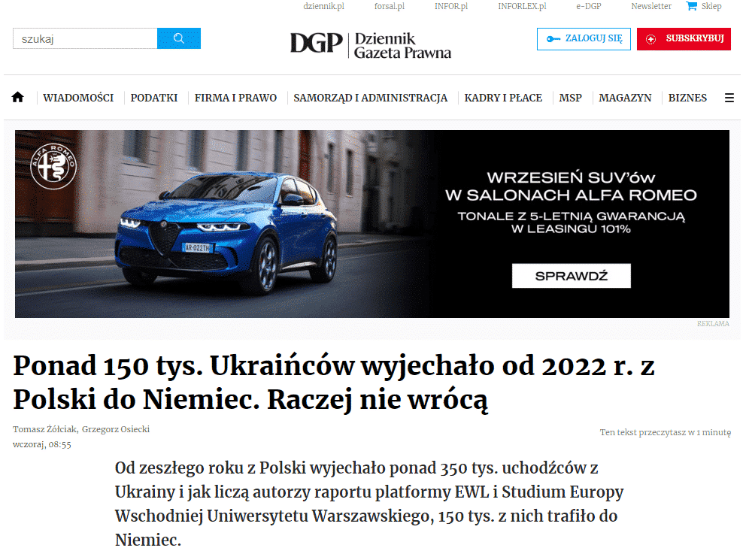
Task: Open SAMORZĄD I ADMINISTRACJA section
Action: [371, 98]
